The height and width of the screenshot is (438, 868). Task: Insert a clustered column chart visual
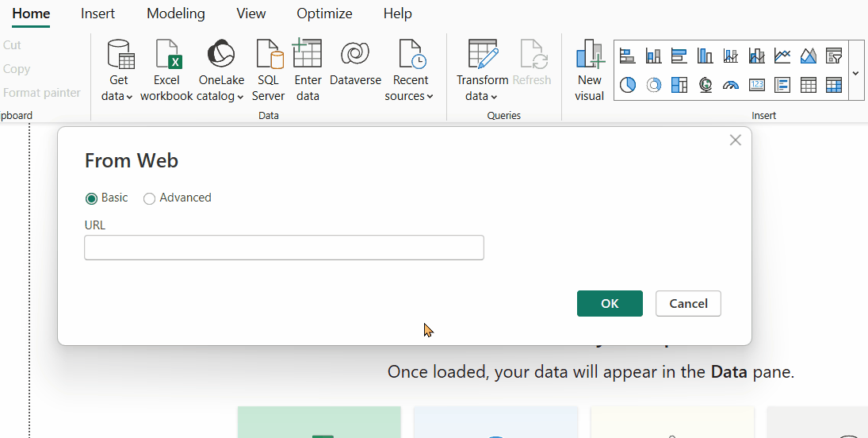point(705,56)
